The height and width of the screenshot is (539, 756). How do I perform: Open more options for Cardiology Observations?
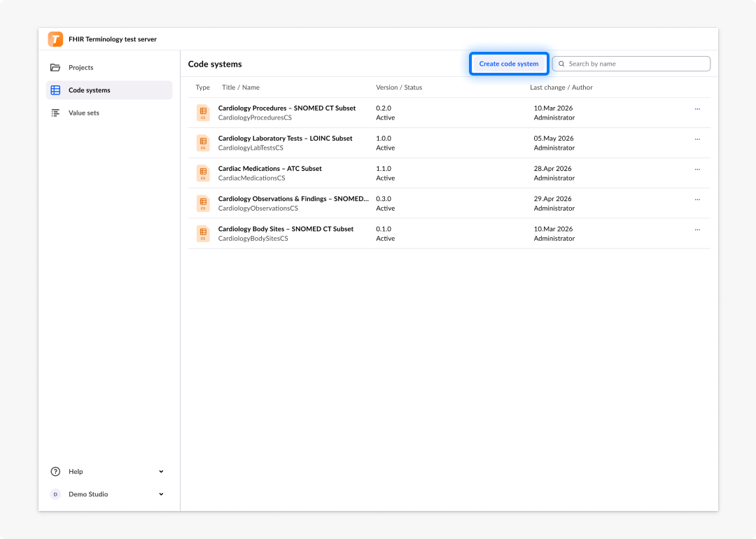(x=697, y=199)
